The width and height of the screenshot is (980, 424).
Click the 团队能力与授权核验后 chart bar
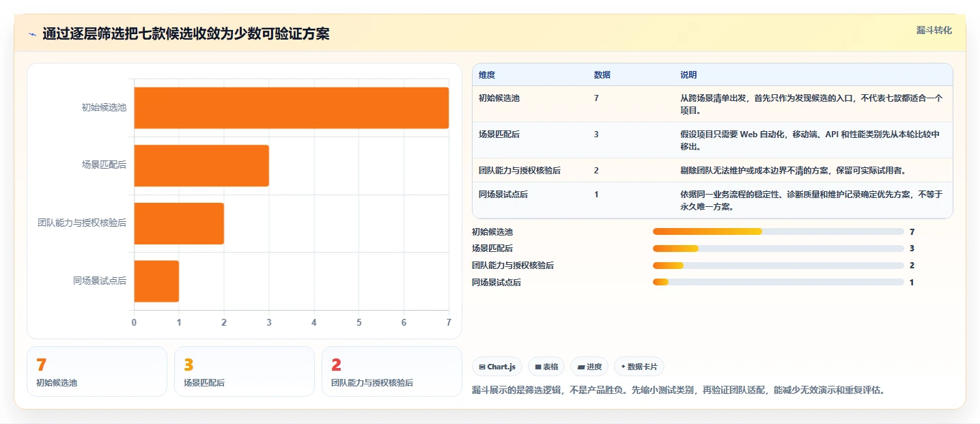179,223
